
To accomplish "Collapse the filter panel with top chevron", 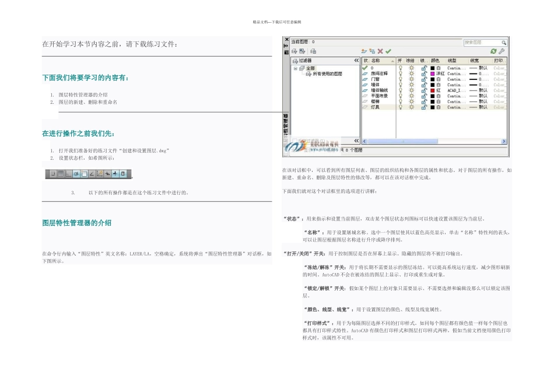I will [356, 61].
